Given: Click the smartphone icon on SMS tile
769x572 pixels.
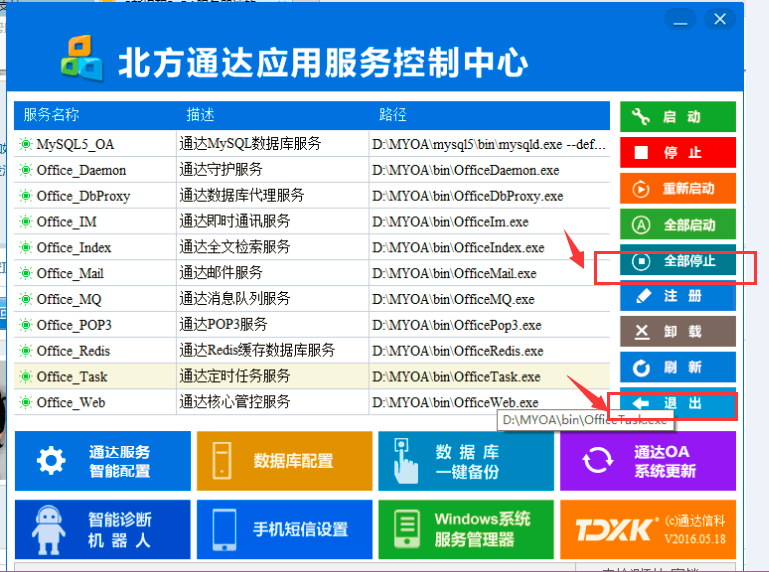Looking at the screenshot, I should pos(225,530).
